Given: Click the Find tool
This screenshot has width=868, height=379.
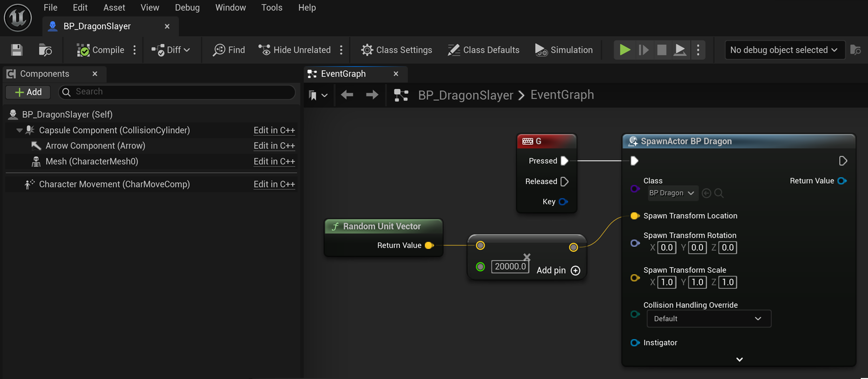Looking at the screenshot, I should coord(229,50).
